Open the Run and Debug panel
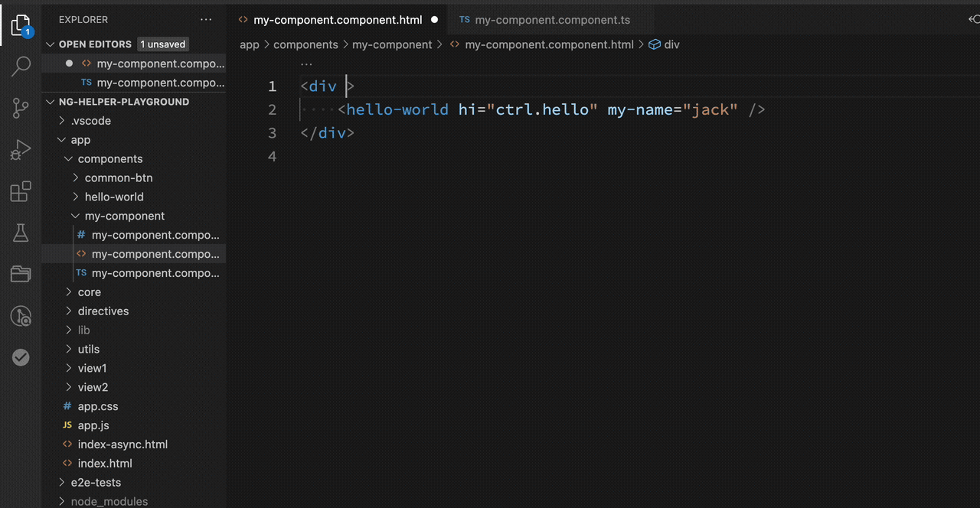 pos(21,150)
